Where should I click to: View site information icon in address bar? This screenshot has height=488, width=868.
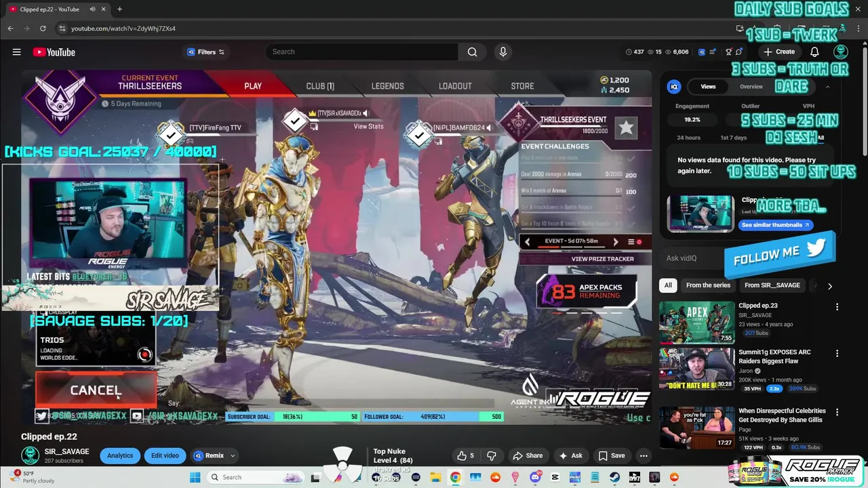pos(62,28)
